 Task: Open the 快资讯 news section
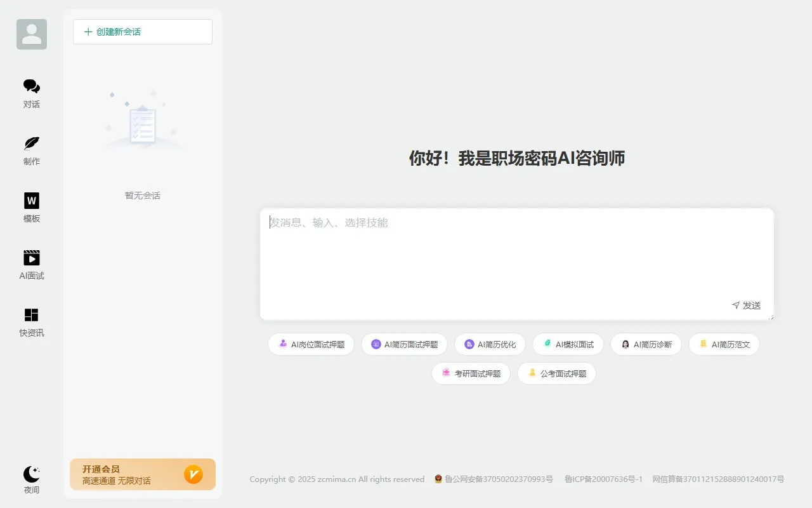click(31, 321)
